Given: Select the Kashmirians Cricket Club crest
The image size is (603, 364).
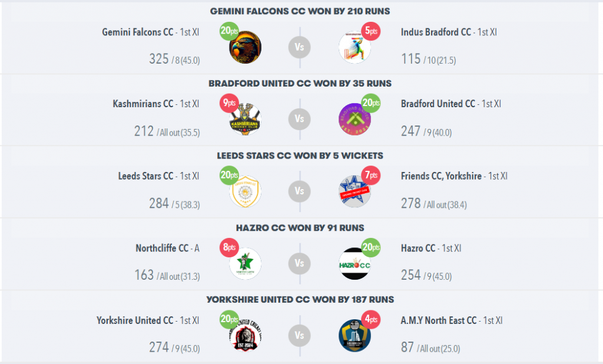Looking at the screenshot, I should (246, 119).
